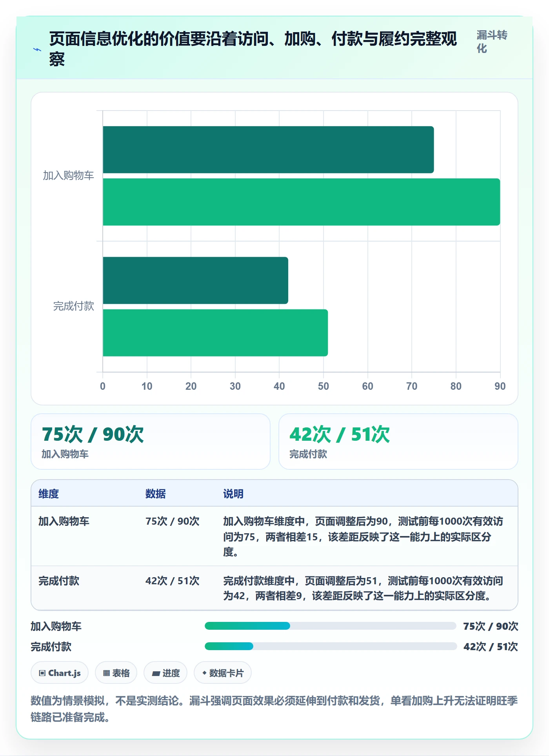This screenshot has height=756, width=549.
Task: Click the 75次 / 90次 value after the progress bar
Action: tap(491, 626)
